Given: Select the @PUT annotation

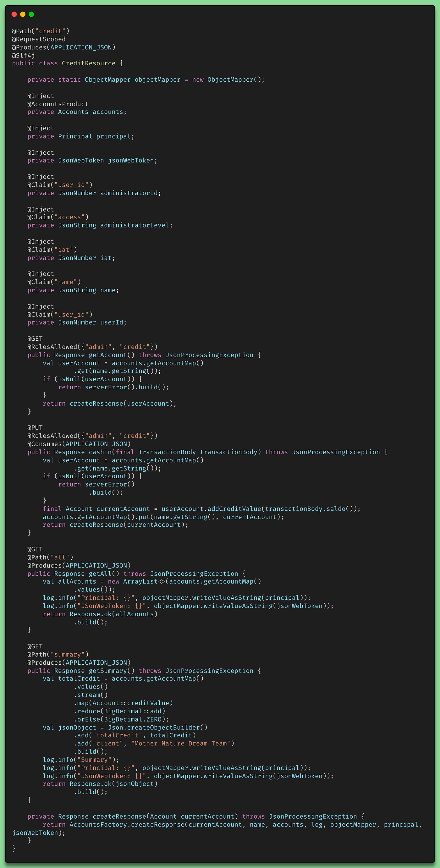Looking at the screenshot, I should (35, 428).
